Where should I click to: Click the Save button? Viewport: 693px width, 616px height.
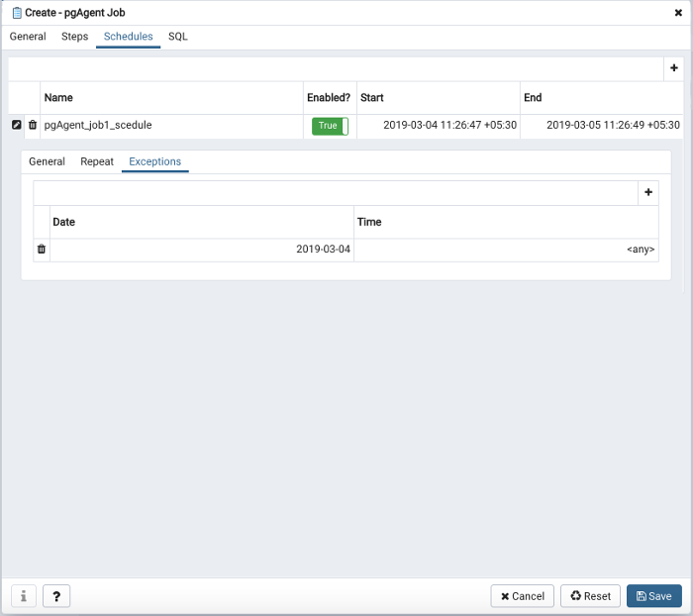(x=653, y=596)
